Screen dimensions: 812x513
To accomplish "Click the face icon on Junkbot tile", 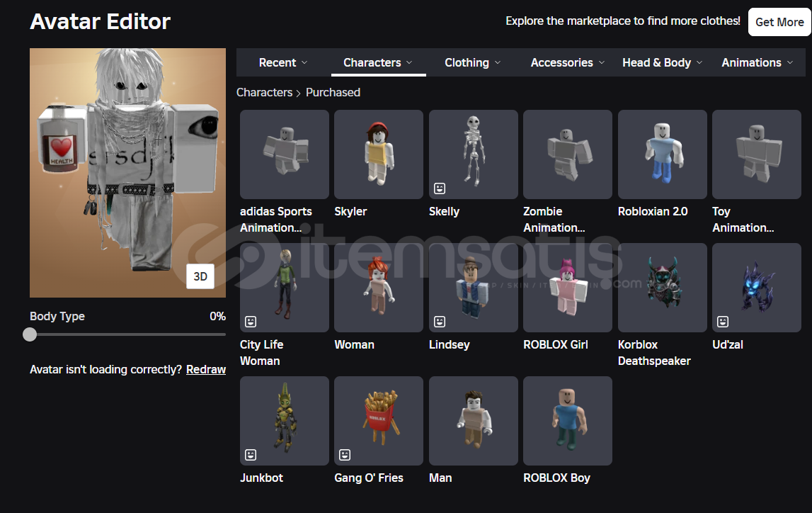I will [x=251, y=455].
